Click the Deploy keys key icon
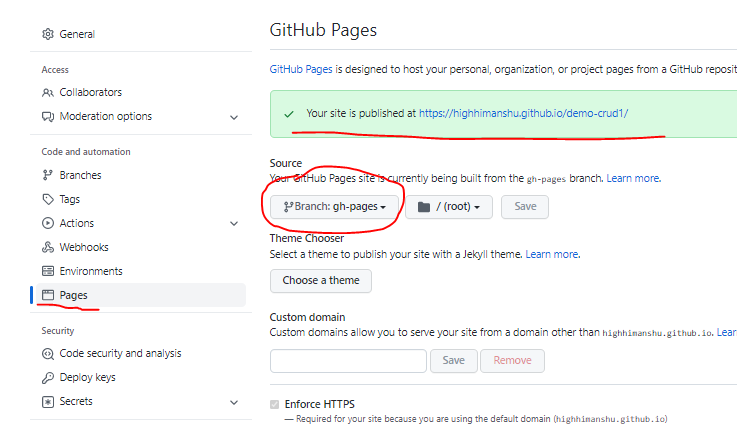737x425 pixels. point(47,378)
